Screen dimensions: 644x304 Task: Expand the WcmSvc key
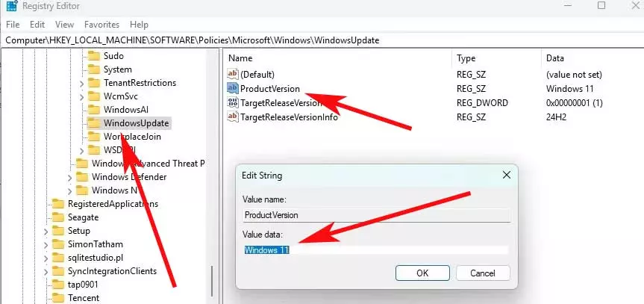coord(81,97)
